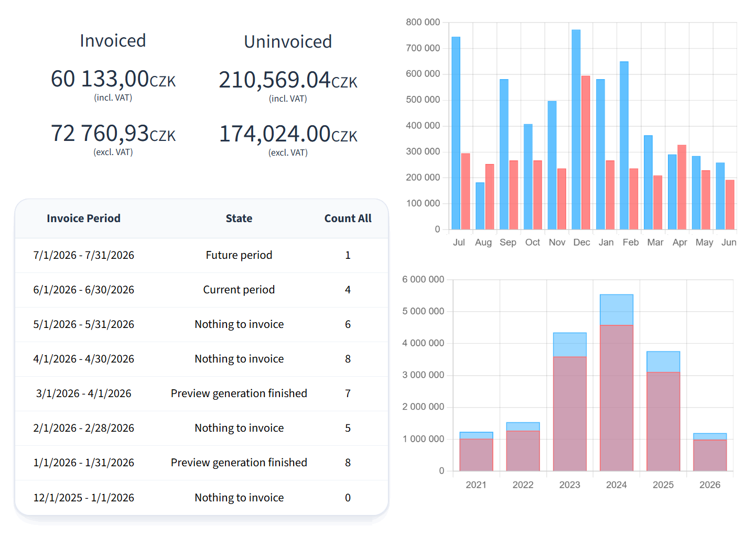Screen dimensions: 756x537
Task: Click count 5 in the 2/1/2026 row
Action: click(x=348, y=428)
